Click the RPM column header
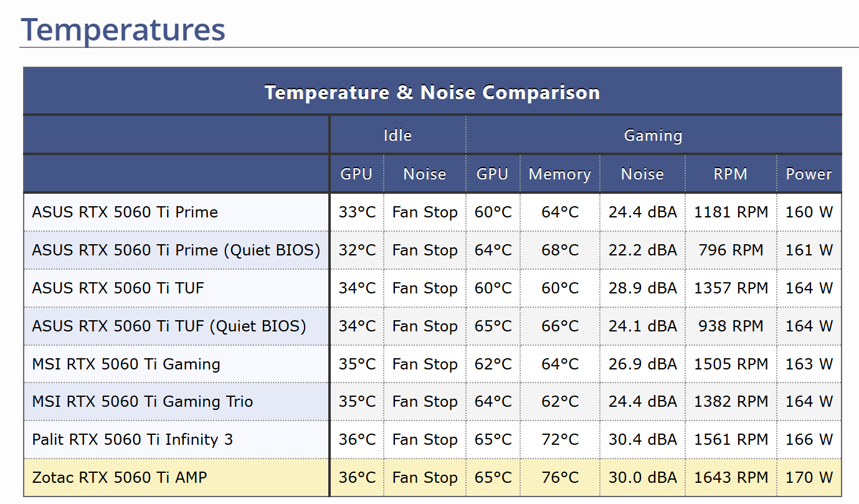 (730, 174)
